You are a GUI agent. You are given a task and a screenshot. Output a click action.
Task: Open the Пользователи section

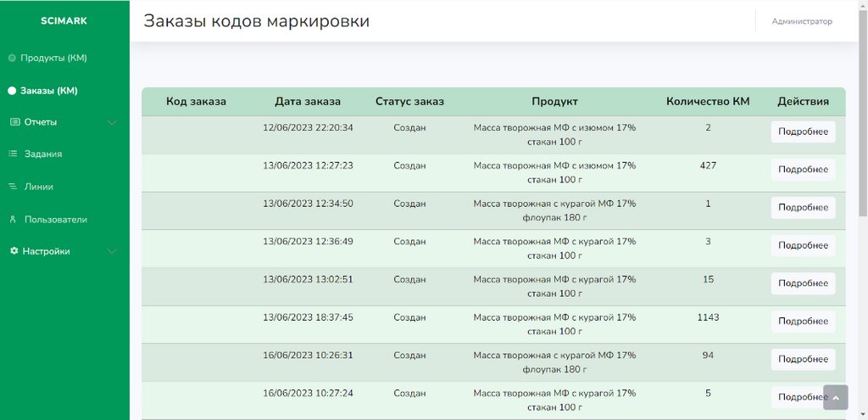pyautogui.click(x=56, y=220)
